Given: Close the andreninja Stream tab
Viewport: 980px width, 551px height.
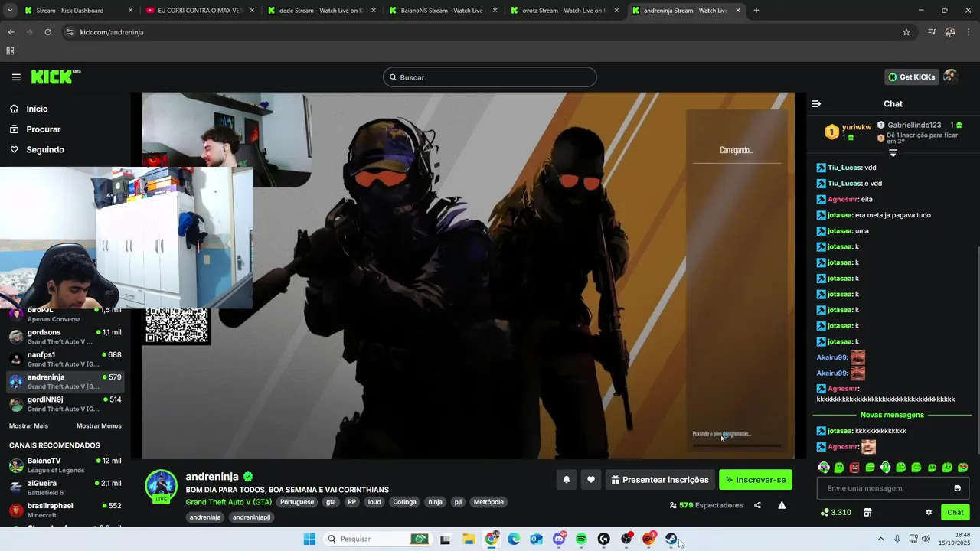Looking at the screenshot, I should tap(738, 11).
